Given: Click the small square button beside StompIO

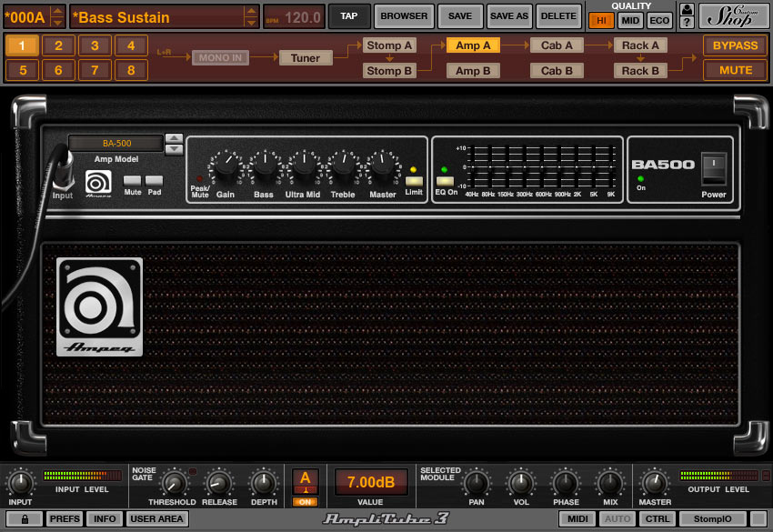Looking at the screenshot, I should click(758, 518).
